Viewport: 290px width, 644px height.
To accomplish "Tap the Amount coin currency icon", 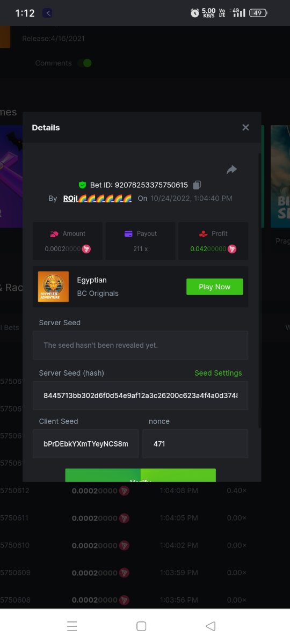I will point(86,249).
